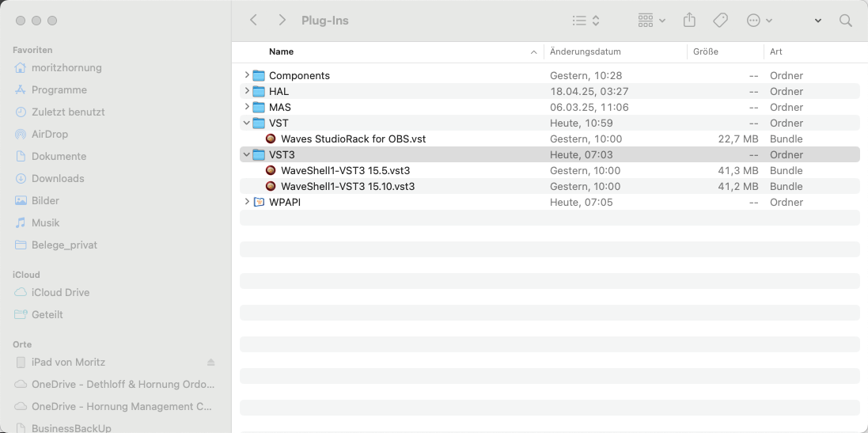Image resolution: width=868 pixels, height=433 pixels.
Task: Click the 22,7 MB size value
Action: coord(738,139)
